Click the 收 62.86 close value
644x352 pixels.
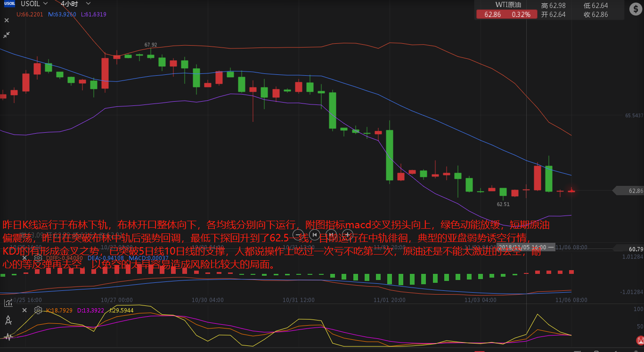point(595,15)
